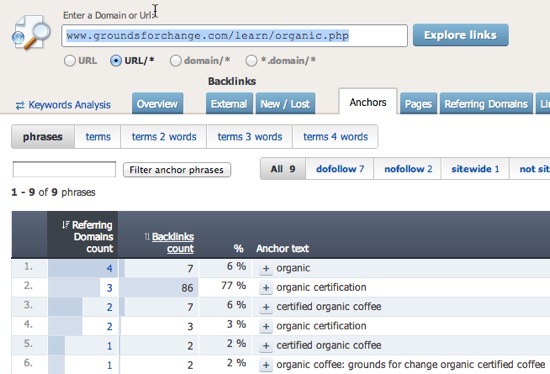Expand row 1 anchor 'organic'
Viewport: 550px width, 374px height.
tap(266, 268)
